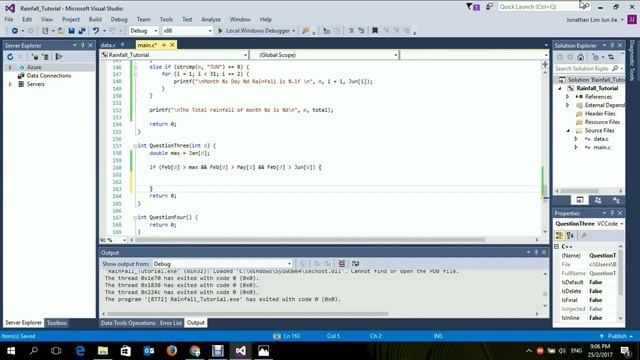Undo the last edit
This screenshot has height=360, width=640.
pyautogui.click(x=96, y=31)
